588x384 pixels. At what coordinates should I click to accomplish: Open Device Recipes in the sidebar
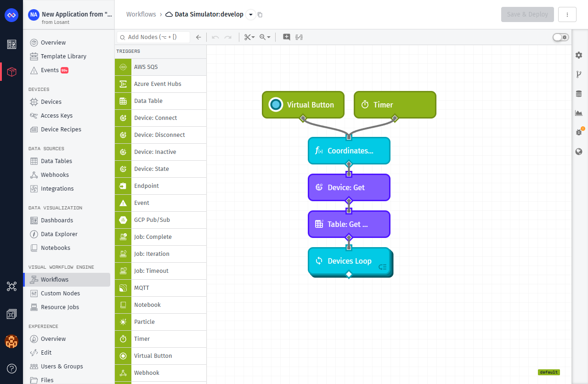click(67, 130)
